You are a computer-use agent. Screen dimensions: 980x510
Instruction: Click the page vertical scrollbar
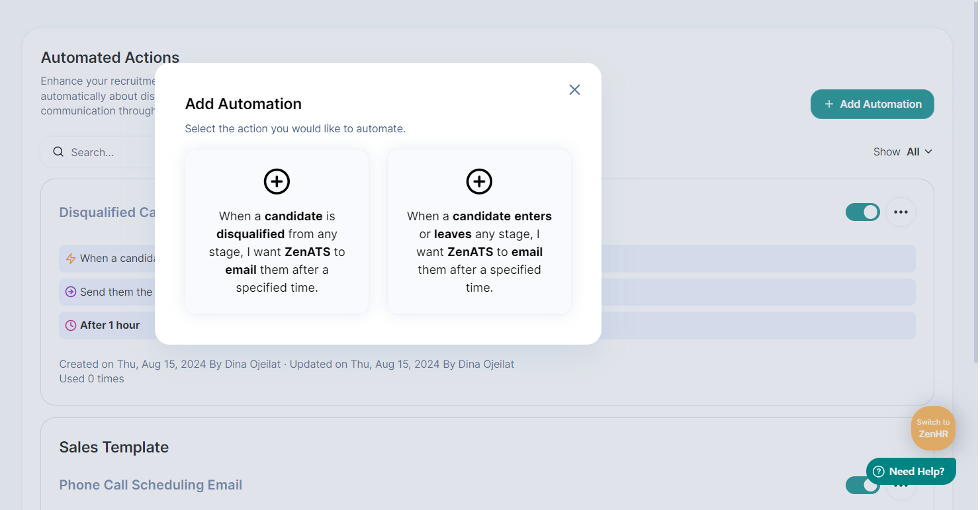975,182
